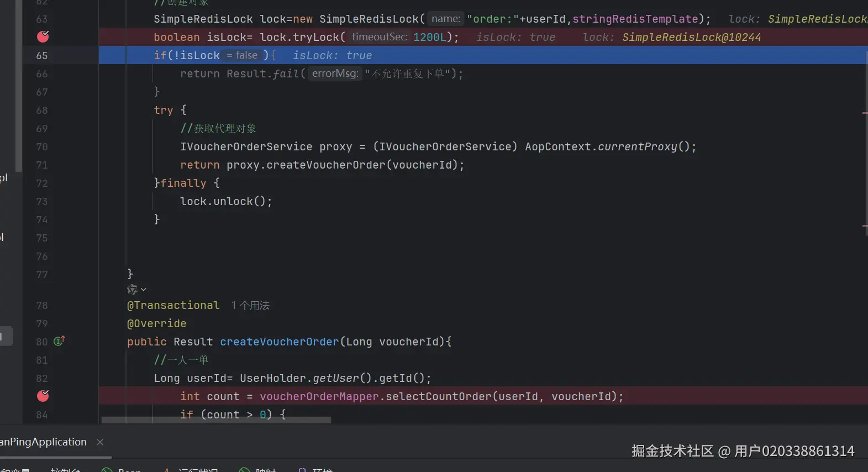Click the "}finally {" line

(187, 183)
